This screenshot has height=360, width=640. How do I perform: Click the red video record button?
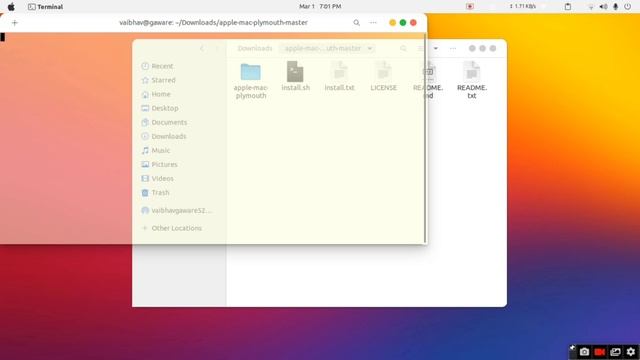600,352
